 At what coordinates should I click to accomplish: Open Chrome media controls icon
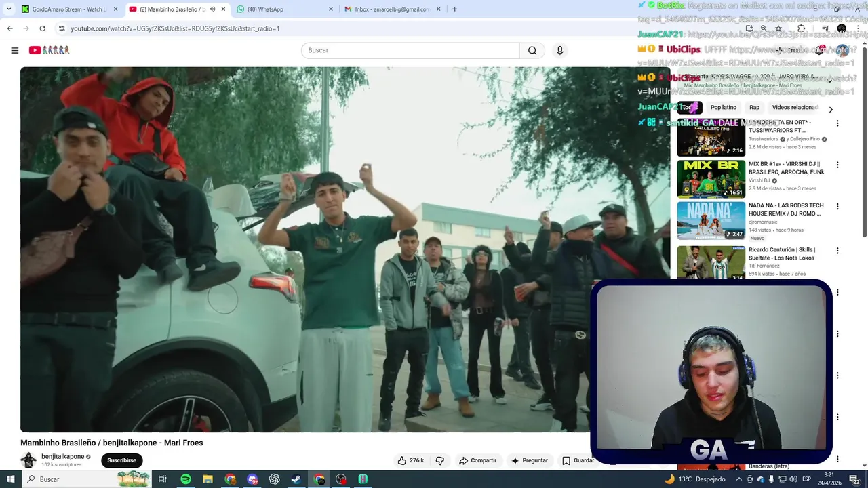point(825,28)
